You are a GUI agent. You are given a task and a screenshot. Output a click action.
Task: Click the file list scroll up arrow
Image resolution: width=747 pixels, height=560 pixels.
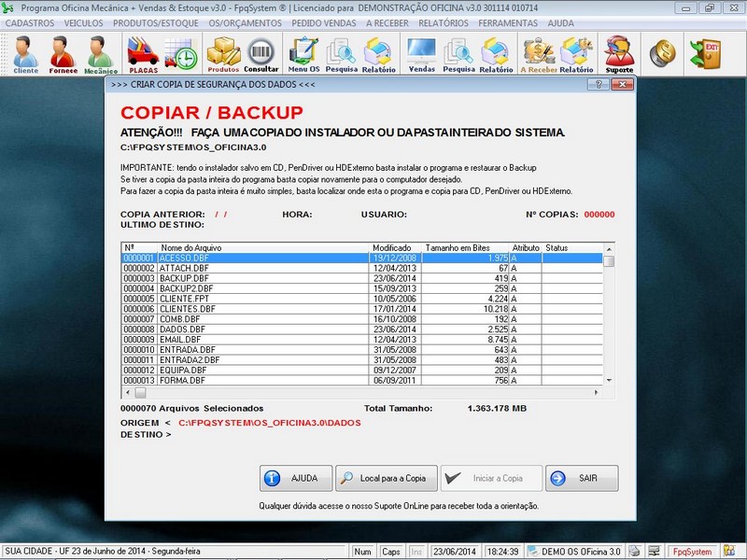(609, 248)
